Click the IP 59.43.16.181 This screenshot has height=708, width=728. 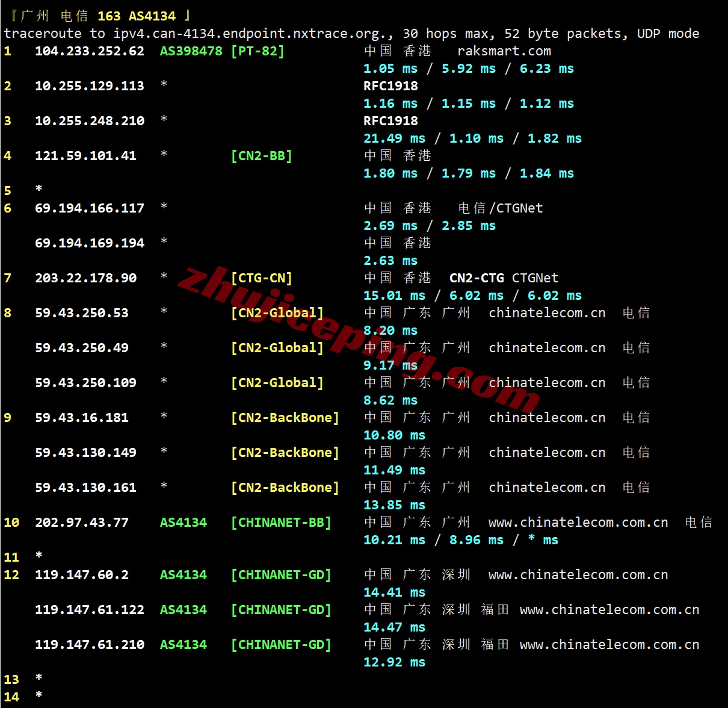pyautogui.click(x=82, y=418)
